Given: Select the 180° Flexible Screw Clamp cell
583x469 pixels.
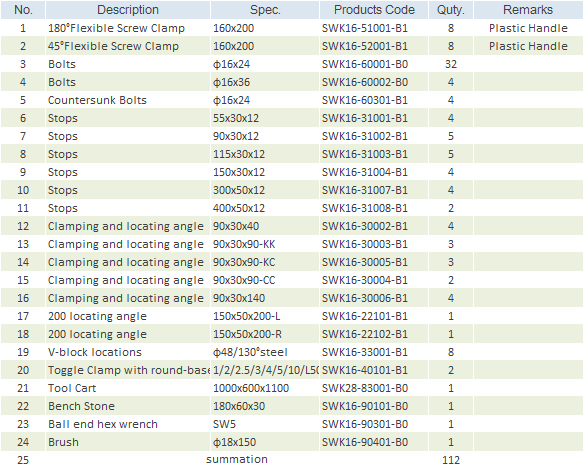Looking at the screenshot, I should pyautogui.click(x=128, y=28).
